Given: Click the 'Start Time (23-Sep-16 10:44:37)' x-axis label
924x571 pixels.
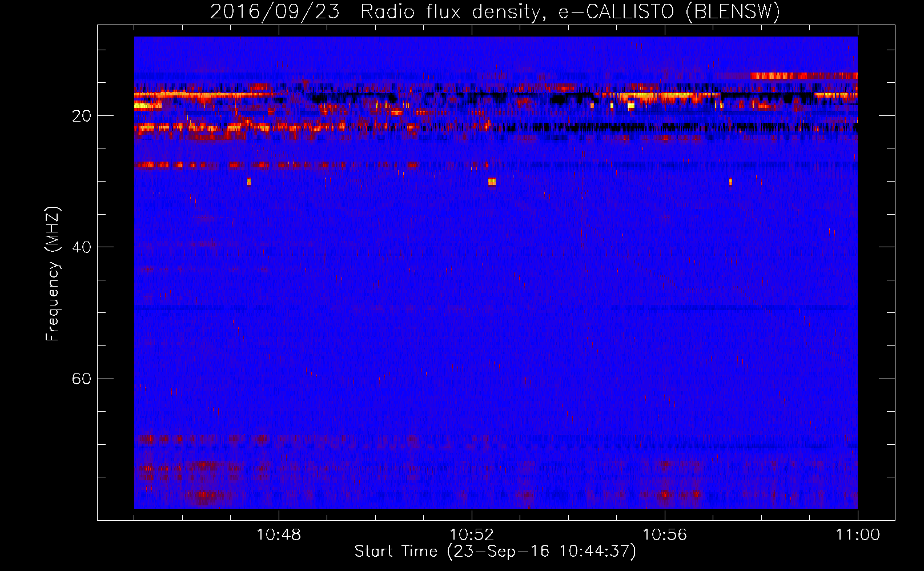Looking at the screenshot, I should point(495,552).
